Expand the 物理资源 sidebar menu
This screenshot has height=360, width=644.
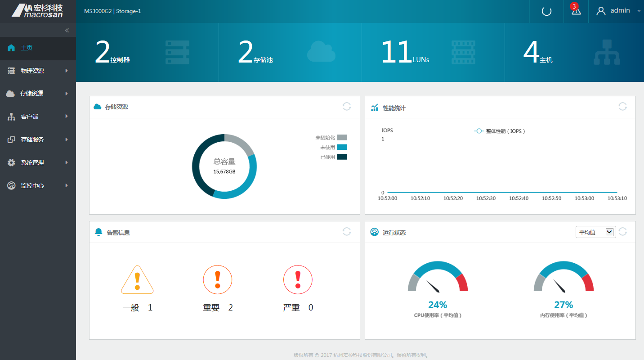pyautogui.click(x=38, y=71)
